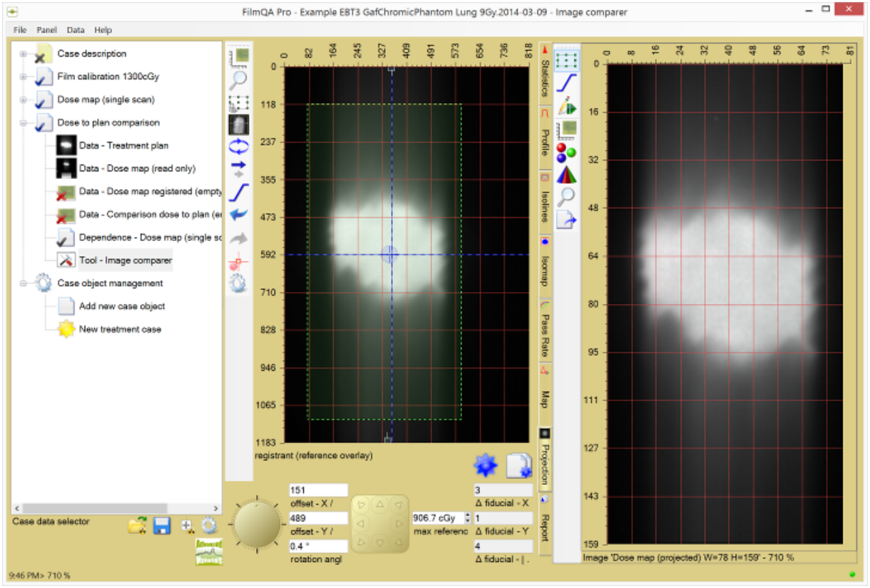This screenshot has height=588, width=870.
Task: Click the document export arrow icon
Action: point(566,219)
